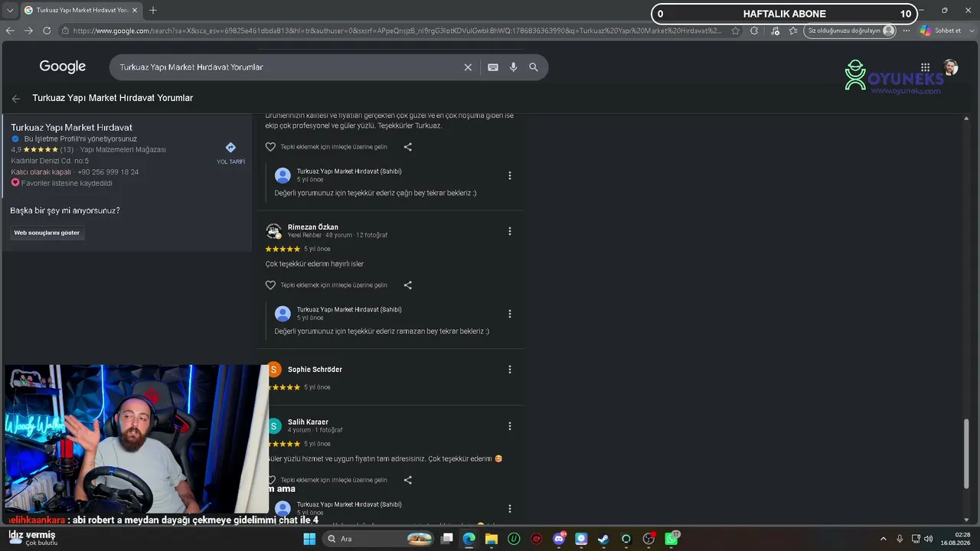980x551 pixels.
Task: Click Rimezan Özkan's profile picture
Action: (x=273, y=231)
